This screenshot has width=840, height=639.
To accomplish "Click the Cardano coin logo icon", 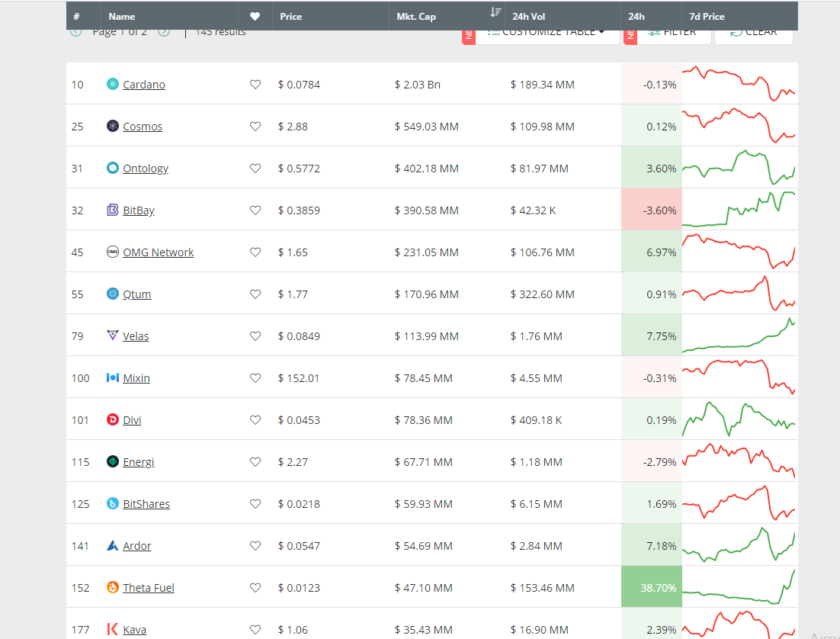I will pyautogui.click(x=113, y=84).
